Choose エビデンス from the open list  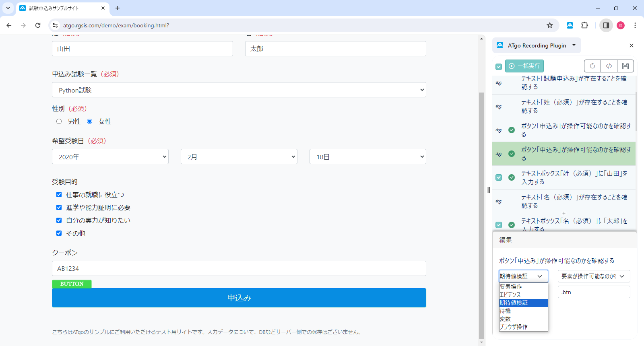pyautogui.click(x=523, y=295)
